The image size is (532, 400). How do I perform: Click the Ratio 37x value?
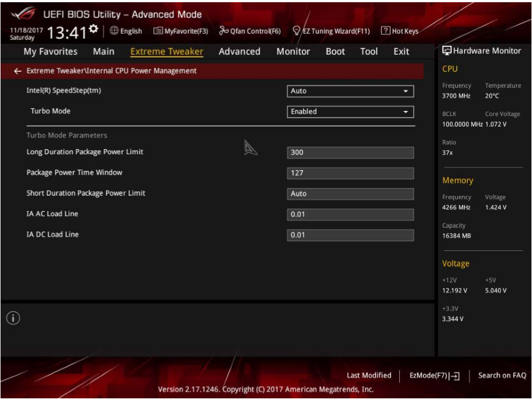[x=447, y=153]
